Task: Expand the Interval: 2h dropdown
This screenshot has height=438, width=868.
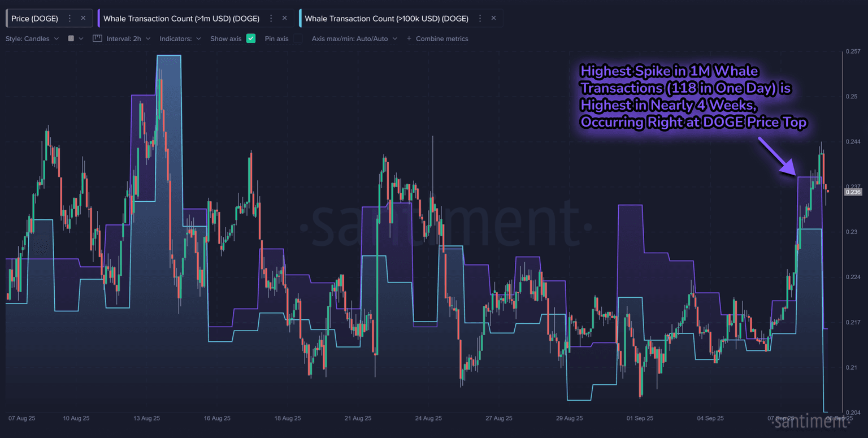Action: coord(128,39)
